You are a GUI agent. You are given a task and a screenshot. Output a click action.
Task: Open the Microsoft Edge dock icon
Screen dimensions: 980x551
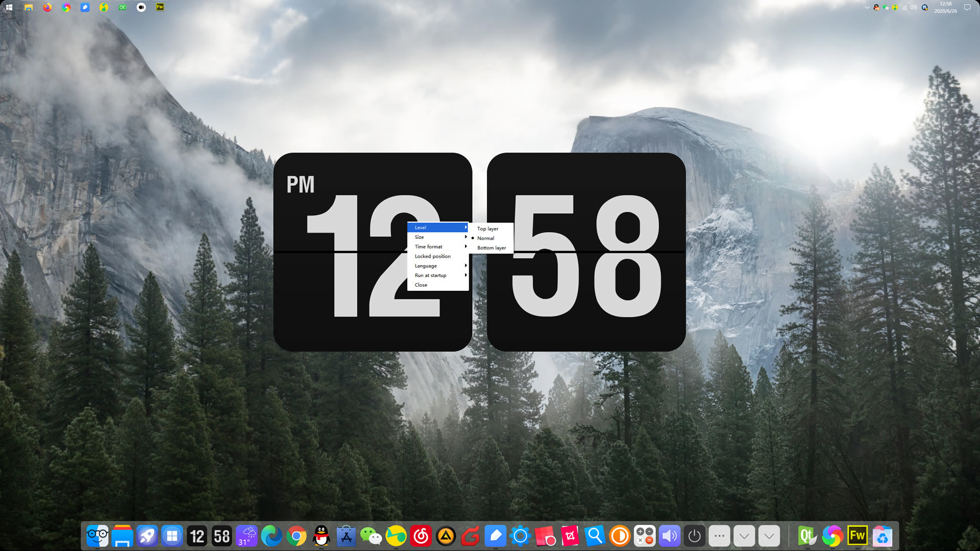272,536
